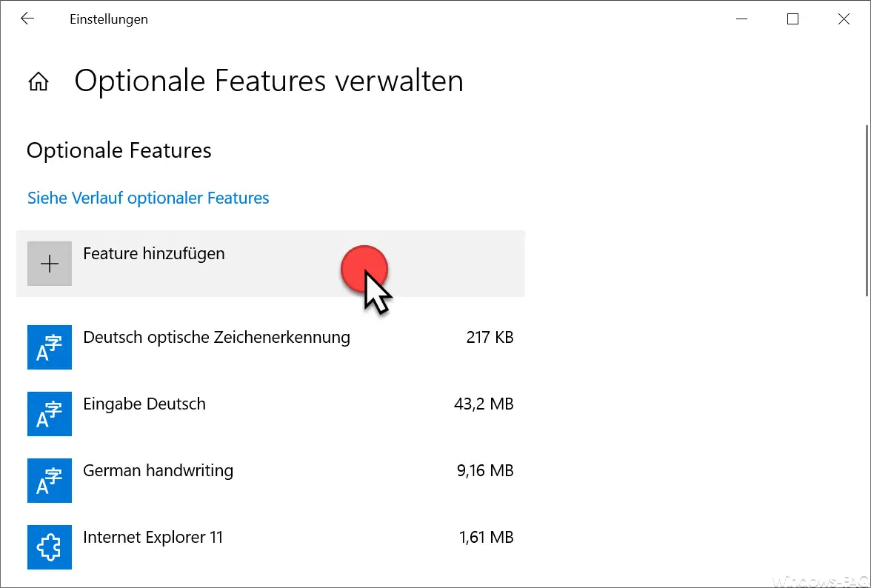Expand the Eingabe Deutsch entry
This screenshot has height=588, width=871.
[270, 414]
